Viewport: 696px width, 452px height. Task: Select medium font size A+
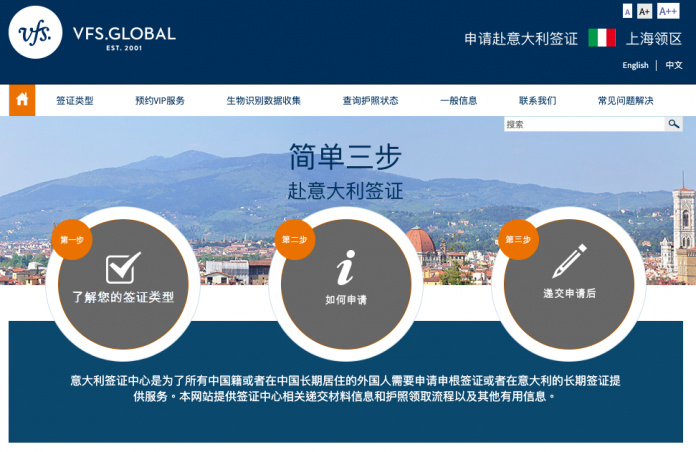coord(644,11)
